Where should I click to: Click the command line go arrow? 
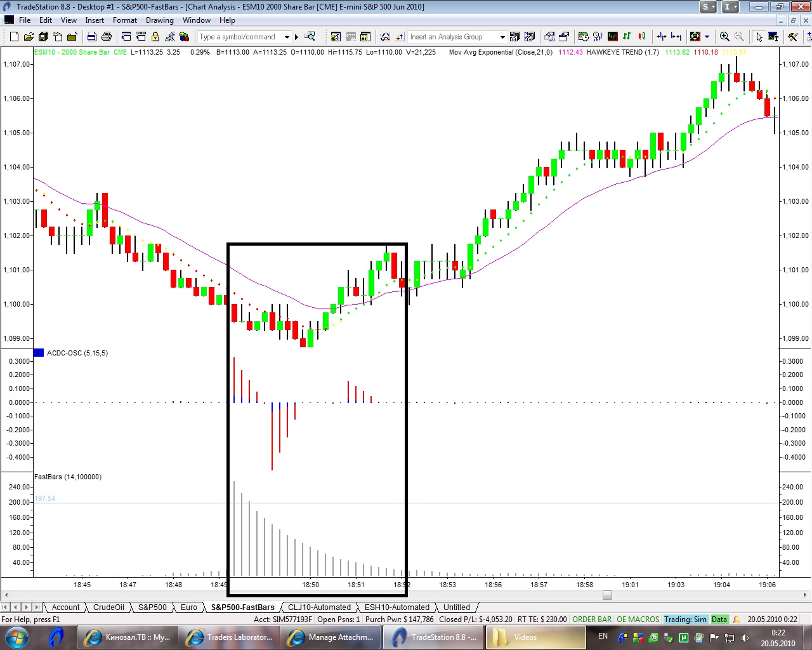click(296, 37)
